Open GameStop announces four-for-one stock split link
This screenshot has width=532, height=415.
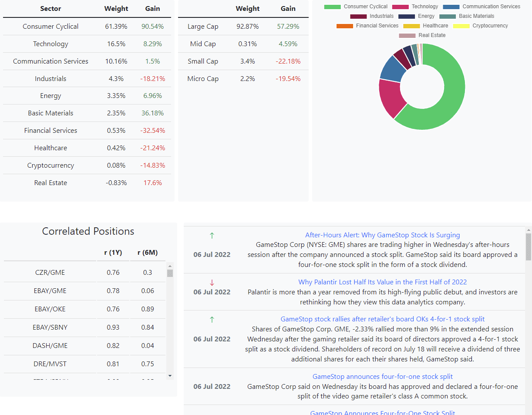382,377
